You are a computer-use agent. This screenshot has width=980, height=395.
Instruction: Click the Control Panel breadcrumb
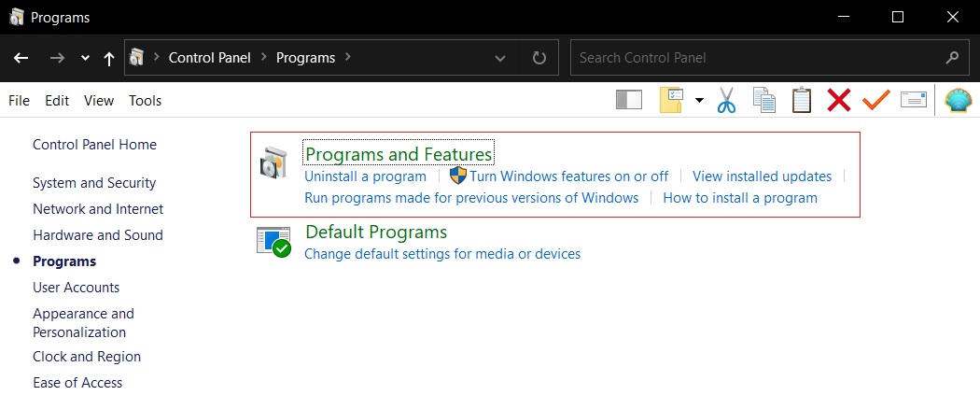209,58
